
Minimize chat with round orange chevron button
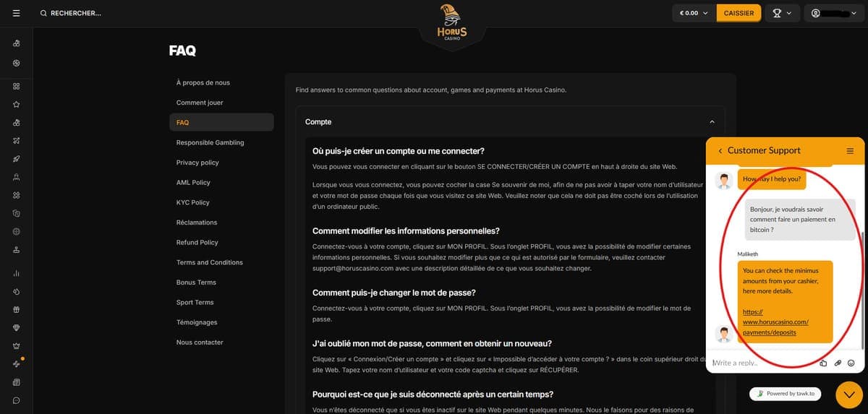click(x=849, y=394)
